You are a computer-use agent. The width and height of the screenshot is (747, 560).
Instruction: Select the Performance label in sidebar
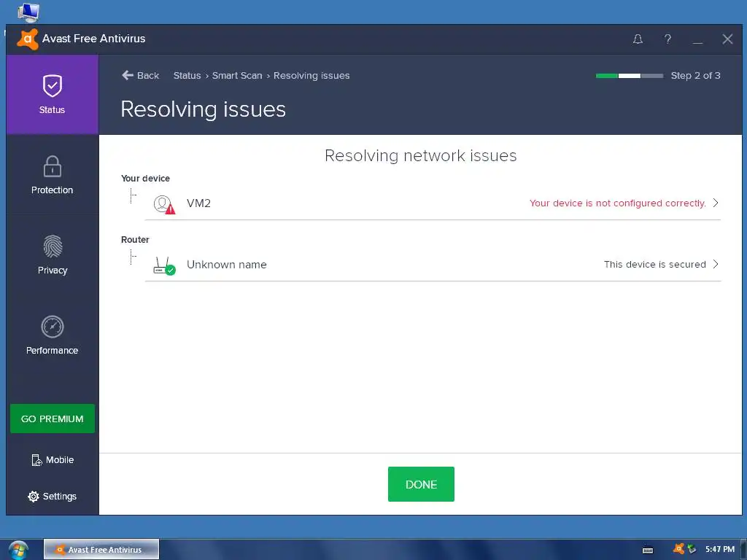[52, 351]
